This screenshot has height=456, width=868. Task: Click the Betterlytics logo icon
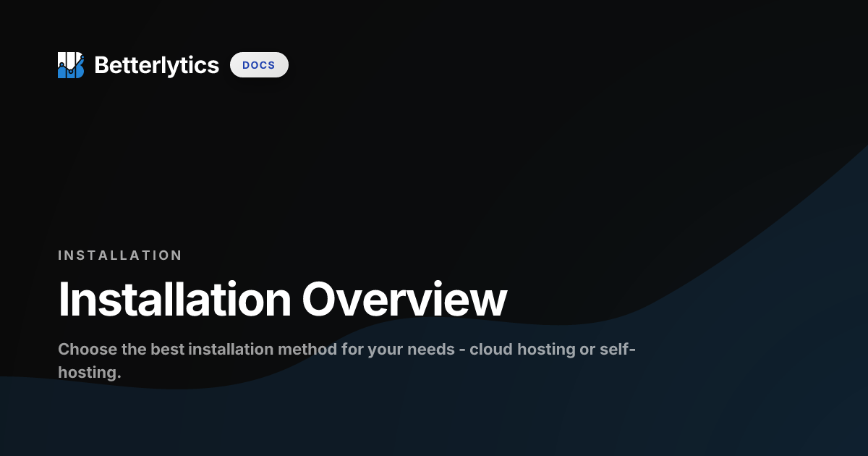click(71, 65)
